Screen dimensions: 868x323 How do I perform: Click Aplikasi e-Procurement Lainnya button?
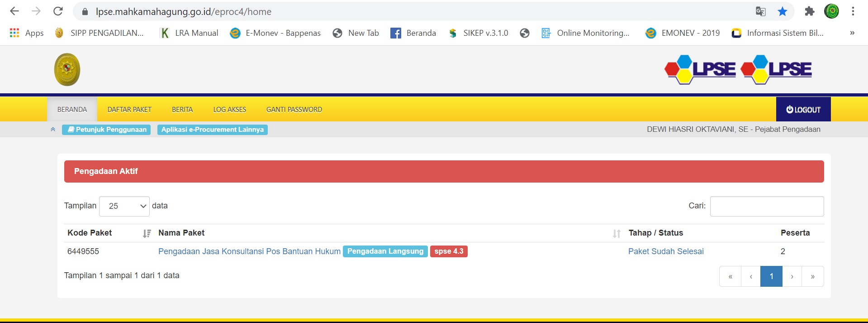click(212, 130)
